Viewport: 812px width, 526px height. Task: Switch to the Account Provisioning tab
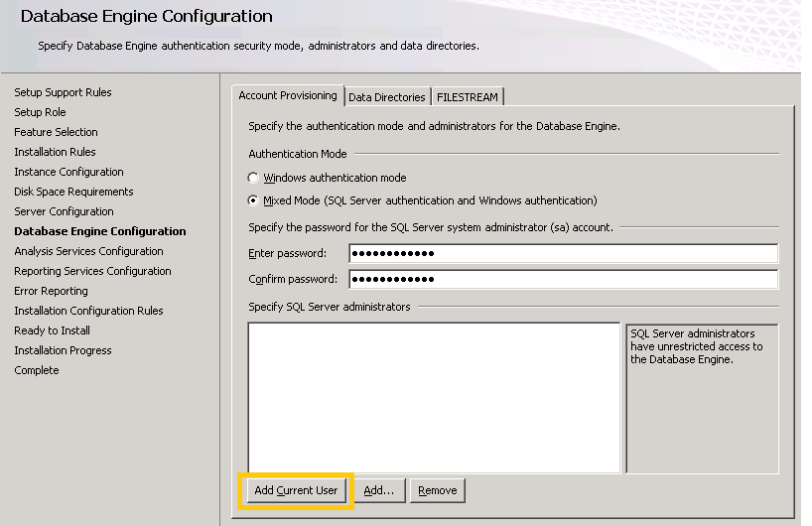coord(288,96)
